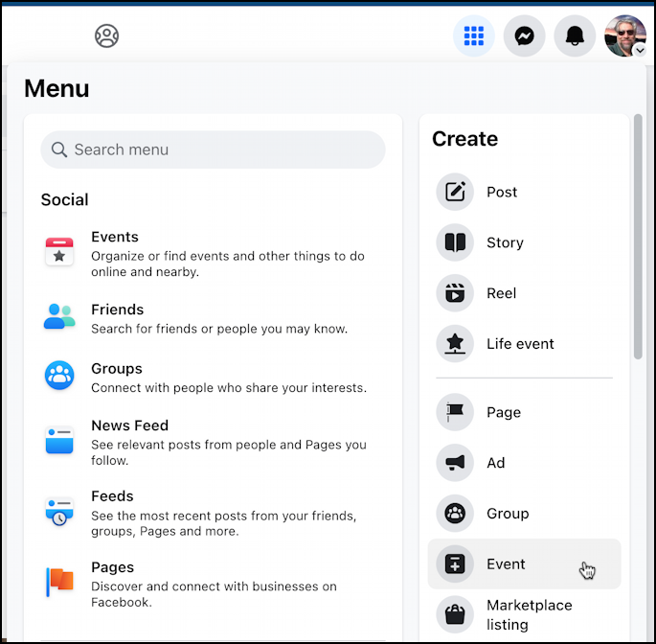Open Messenger chats
656x644 pixels.
click(524, 35)
